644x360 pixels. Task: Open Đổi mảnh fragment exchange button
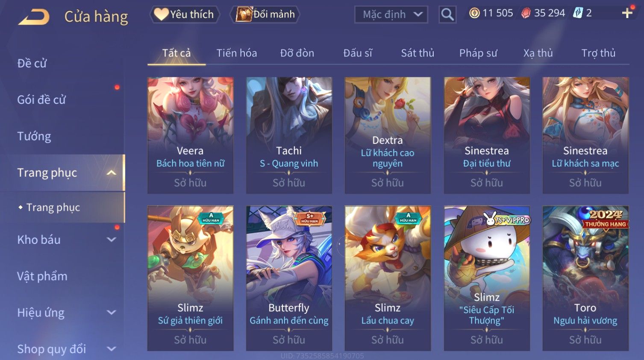click(x=265, y=14)
